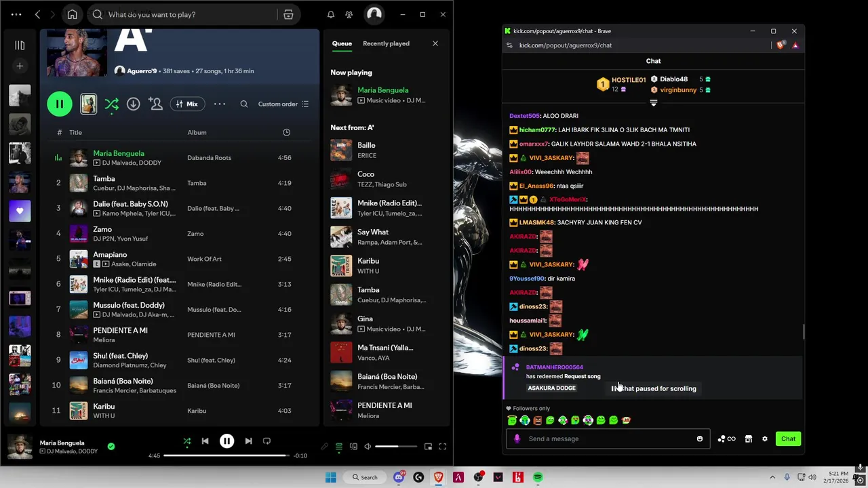Open Spotify three-dot app menu
The image size is (868, 488).
coord(16,14)
